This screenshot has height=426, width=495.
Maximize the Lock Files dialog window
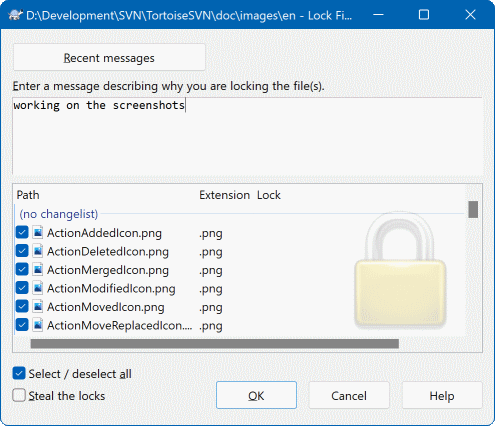[424, 15]
